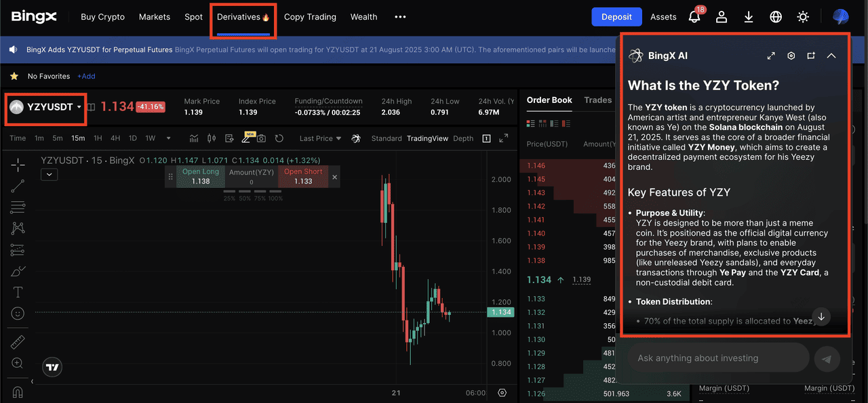This screenshot has height=403, width=868.
Task: Toggle light/dark theme sun icon
Action: [x=803, y=17]
